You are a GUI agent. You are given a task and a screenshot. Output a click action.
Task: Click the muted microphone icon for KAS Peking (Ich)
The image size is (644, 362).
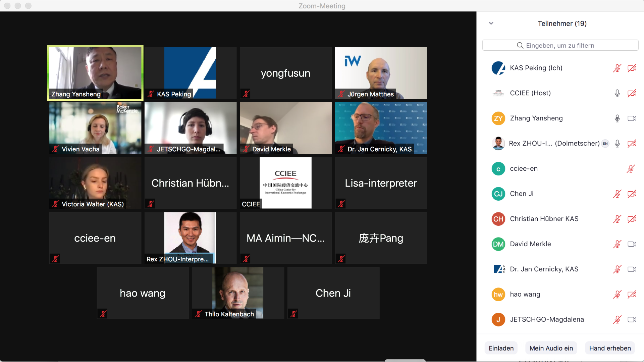point(617,68)
